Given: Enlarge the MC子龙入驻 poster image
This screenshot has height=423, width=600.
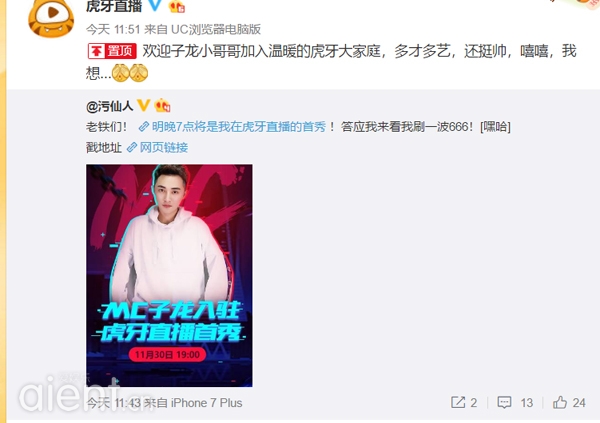Looking at the screenshot, I should [169, 276].
